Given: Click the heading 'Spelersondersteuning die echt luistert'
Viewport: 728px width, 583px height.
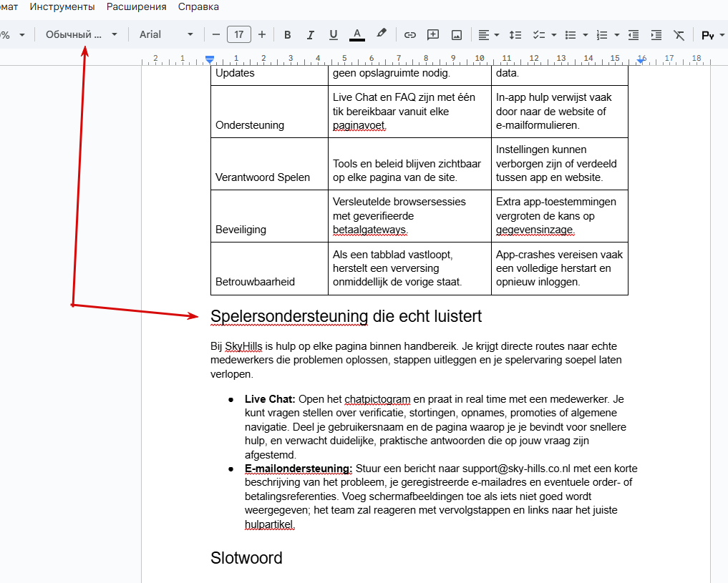Looking at the screenshot, I should click(346, 316).
